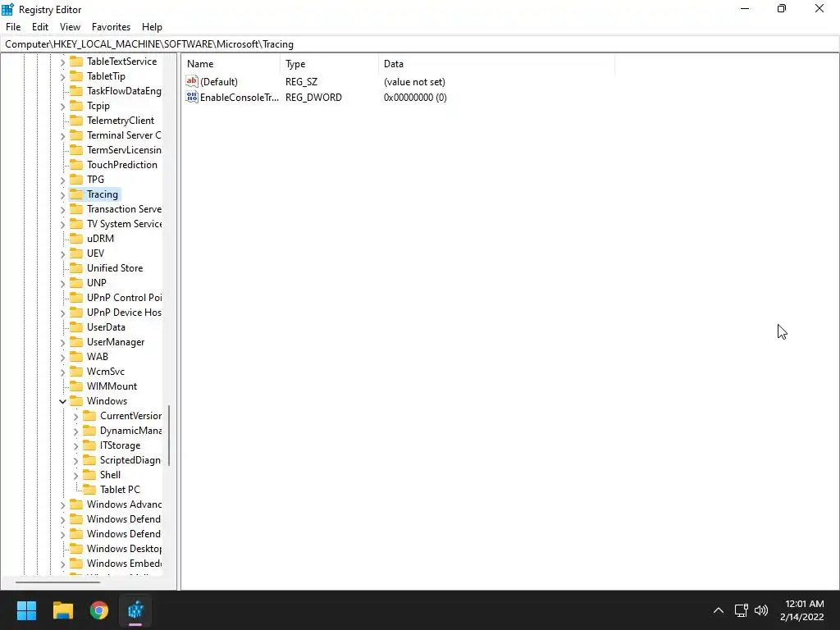The height and width of the screenshot is (630, 840).
Task: Open the File menu
Action: coord(13,27)
